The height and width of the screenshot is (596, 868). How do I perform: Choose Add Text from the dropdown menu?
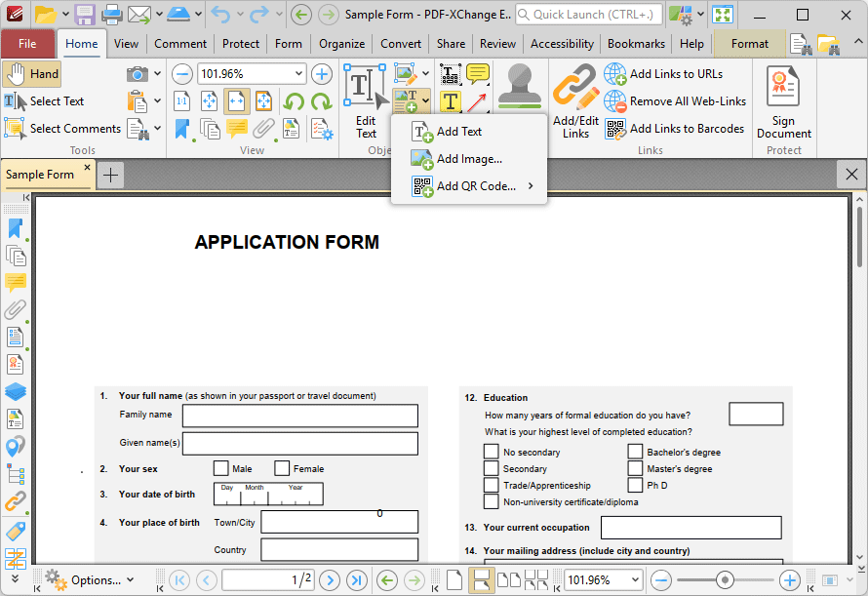(469, 132)
